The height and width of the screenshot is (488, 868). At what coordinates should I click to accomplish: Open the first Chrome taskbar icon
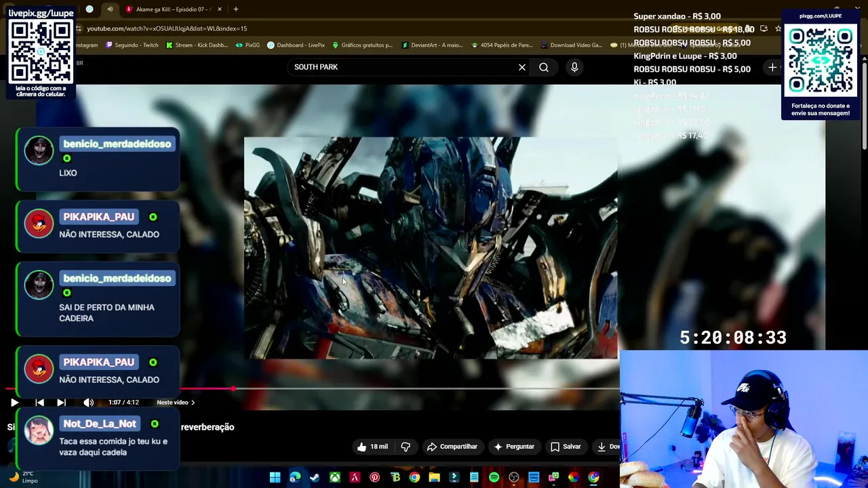[414, 478]
